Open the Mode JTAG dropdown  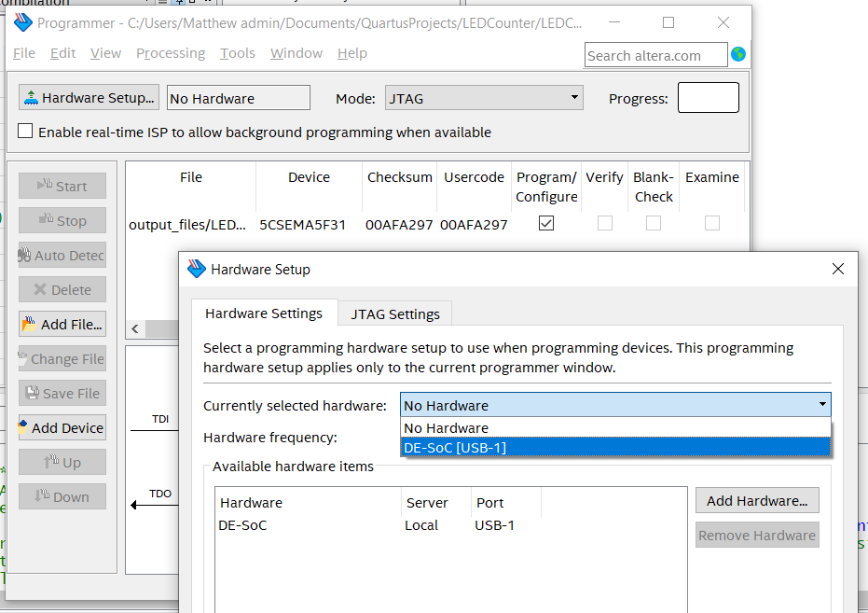tap(484, 98)
